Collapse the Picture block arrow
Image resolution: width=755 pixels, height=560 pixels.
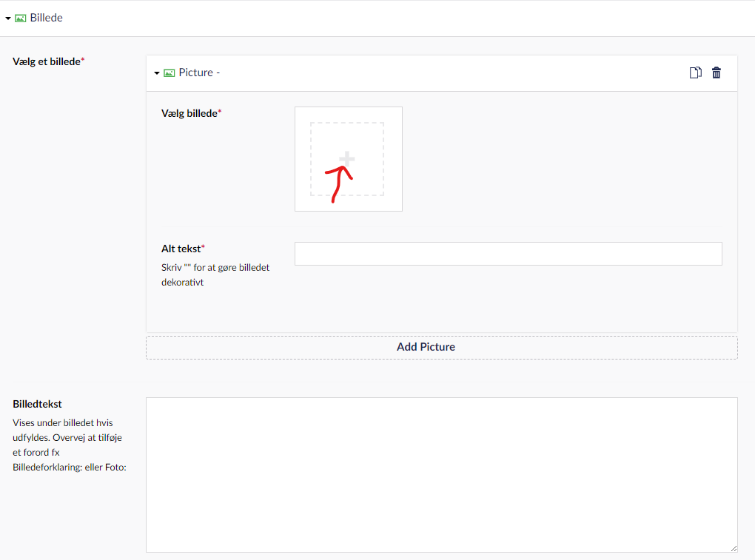pyautogui.click(x=157, y=73)
